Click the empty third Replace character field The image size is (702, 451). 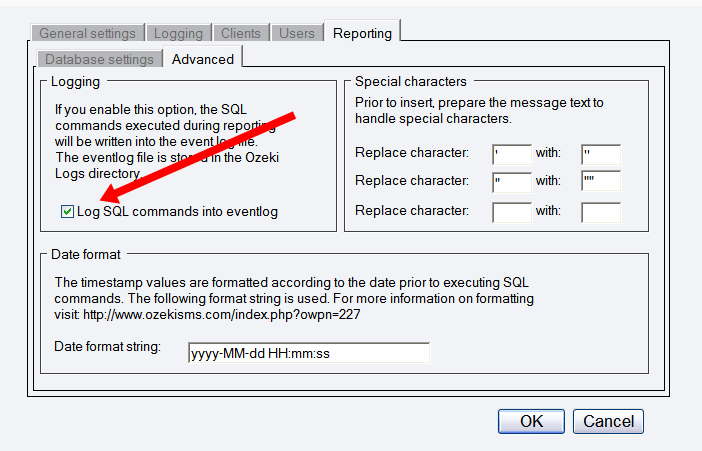pyautogui.click(x=512, y=212)
